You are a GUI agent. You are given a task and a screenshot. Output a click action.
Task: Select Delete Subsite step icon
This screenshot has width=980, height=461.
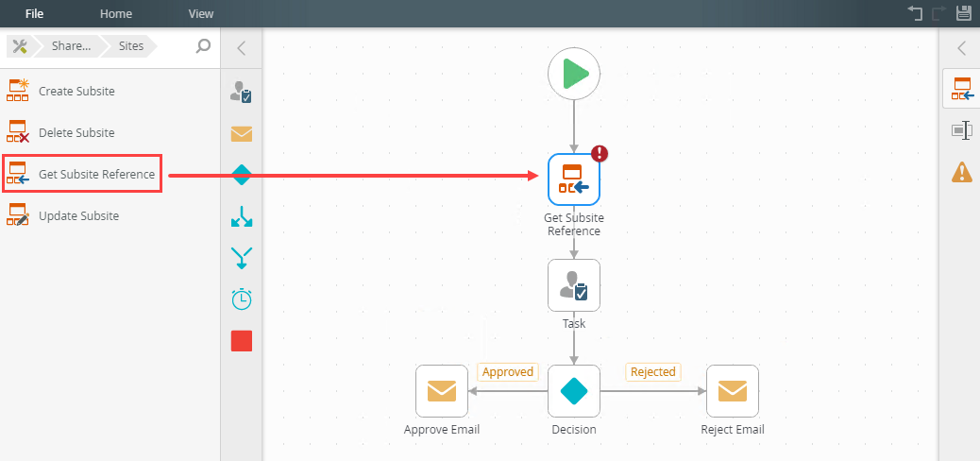click(x=18, y=132)
